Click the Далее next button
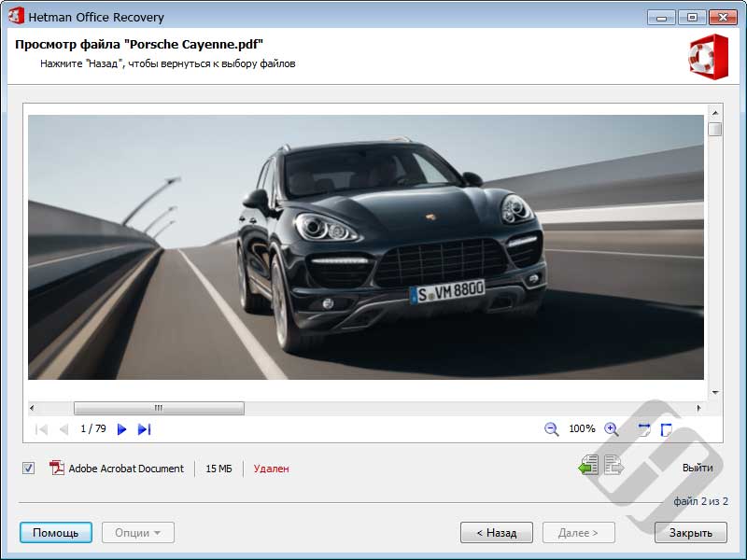This screenshot has width=747, height=560. [x=578, y=532]
